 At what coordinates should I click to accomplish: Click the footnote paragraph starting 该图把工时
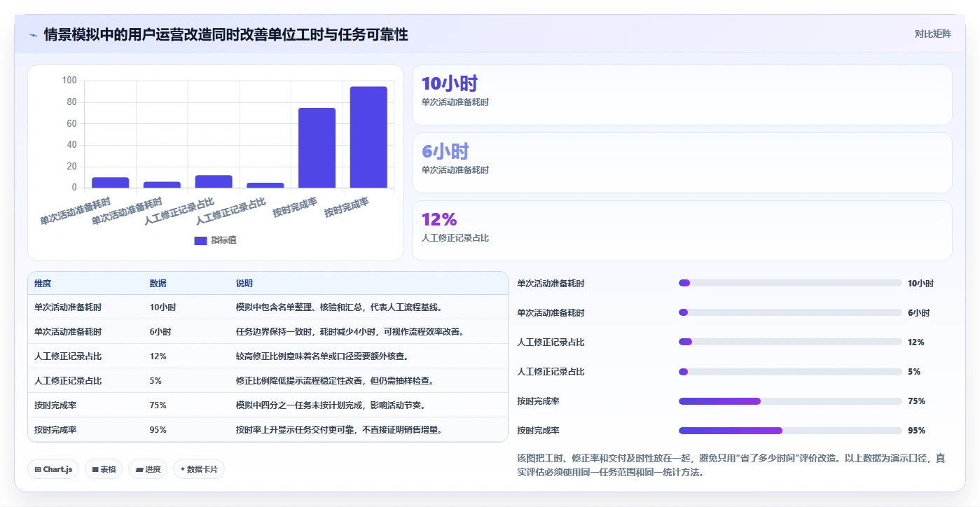coord(731,465)
